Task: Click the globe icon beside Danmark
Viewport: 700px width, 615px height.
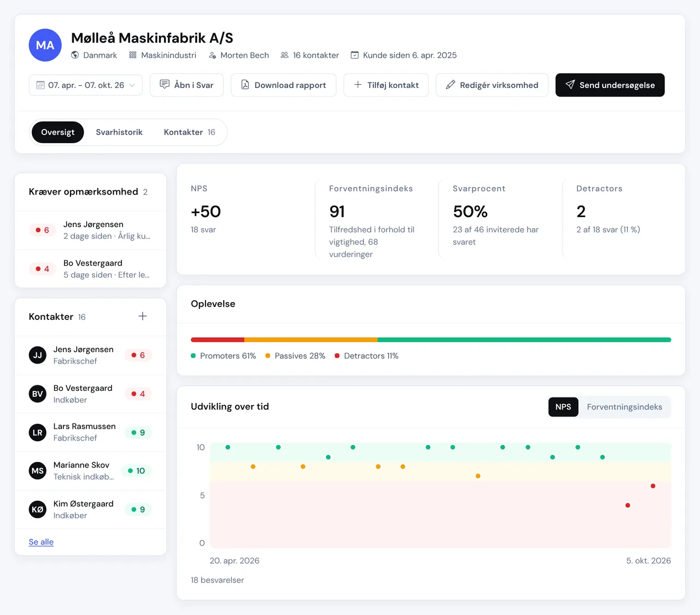Action: click(75, 55)
